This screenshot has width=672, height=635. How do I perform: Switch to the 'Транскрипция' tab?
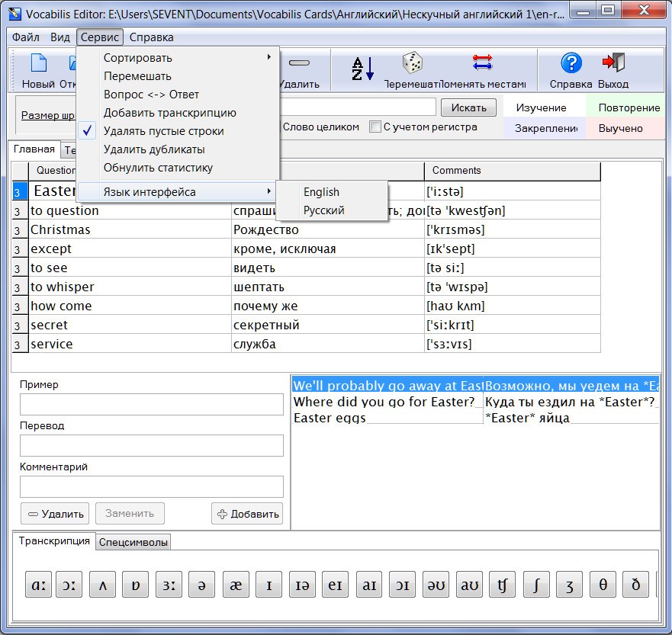54,540
